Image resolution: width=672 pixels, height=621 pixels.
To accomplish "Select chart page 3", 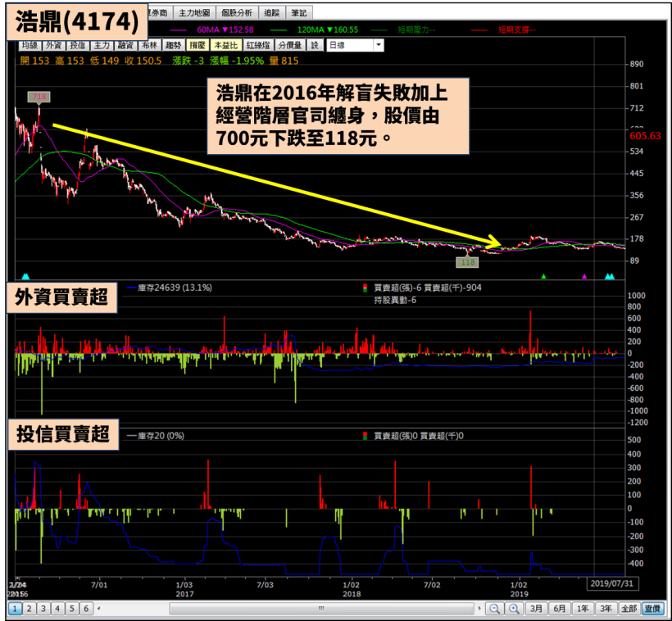I will pyautogui.click(x=43, y=609).
